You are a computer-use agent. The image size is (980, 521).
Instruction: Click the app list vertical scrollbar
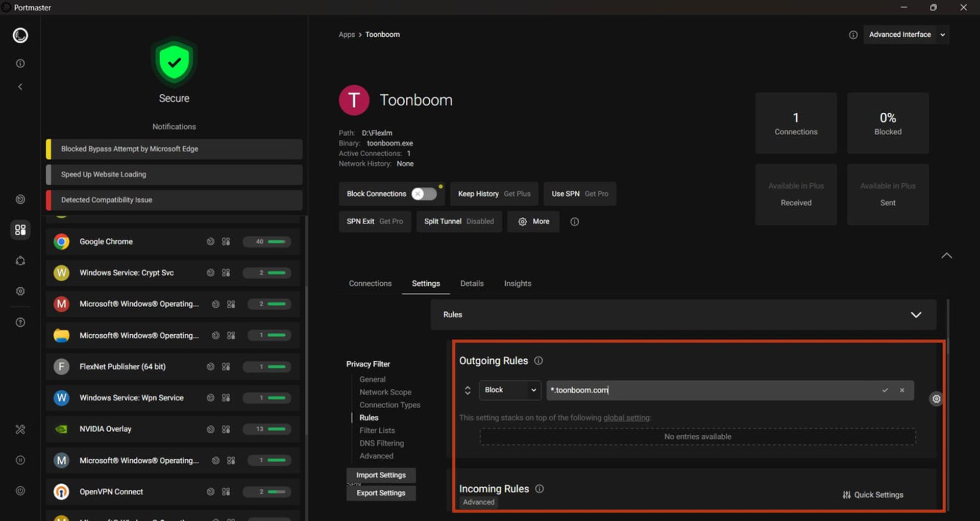click(x=306, y=327)
